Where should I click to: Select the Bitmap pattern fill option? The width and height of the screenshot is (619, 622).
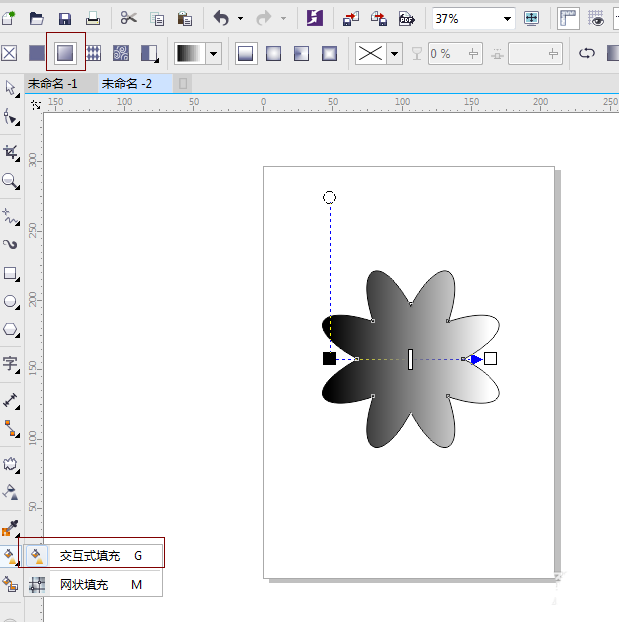[x=121, y=53]
